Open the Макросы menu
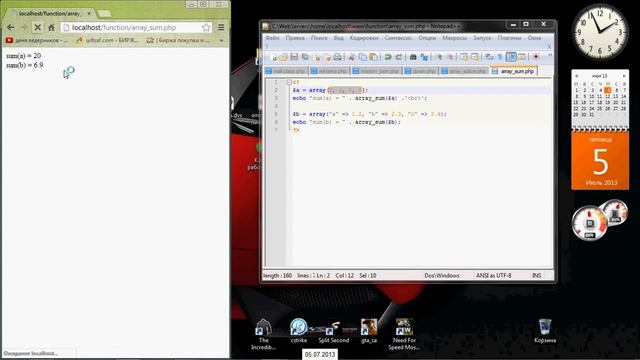The height and width of the screenshot is (360, 640). 454,38
